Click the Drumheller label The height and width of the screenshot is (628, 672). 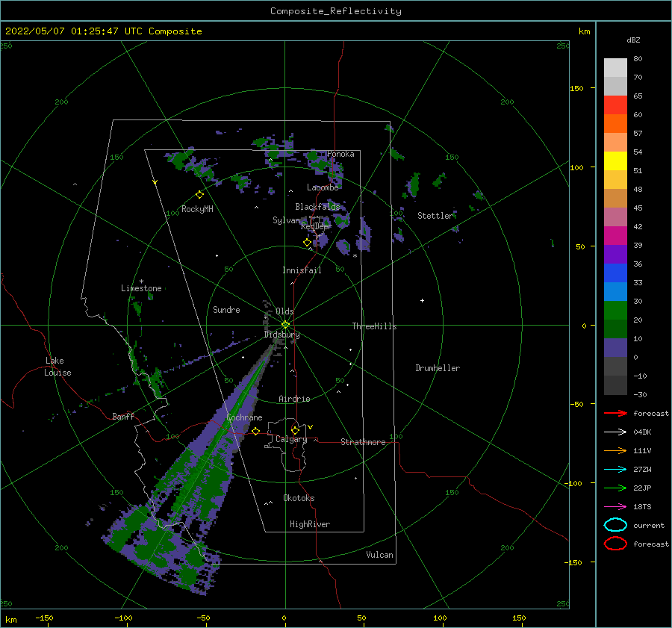(x=438, y=368)
